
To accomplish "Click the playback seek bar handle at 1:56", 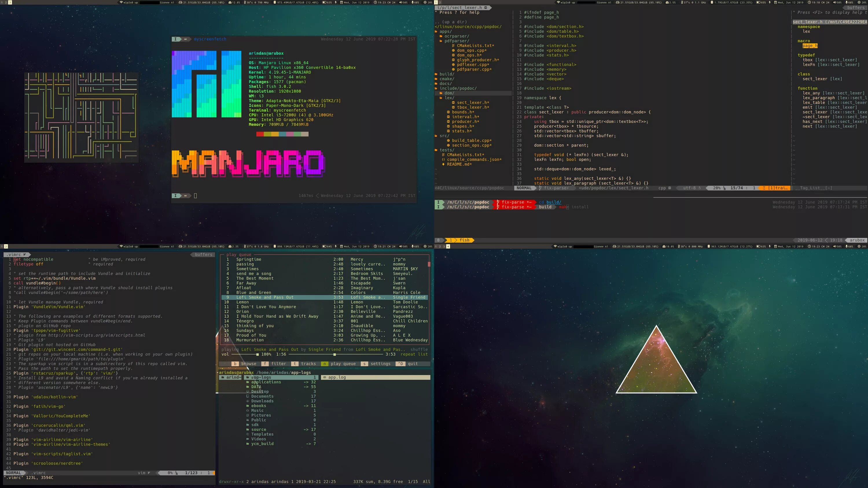I will (x=334, y=354).
